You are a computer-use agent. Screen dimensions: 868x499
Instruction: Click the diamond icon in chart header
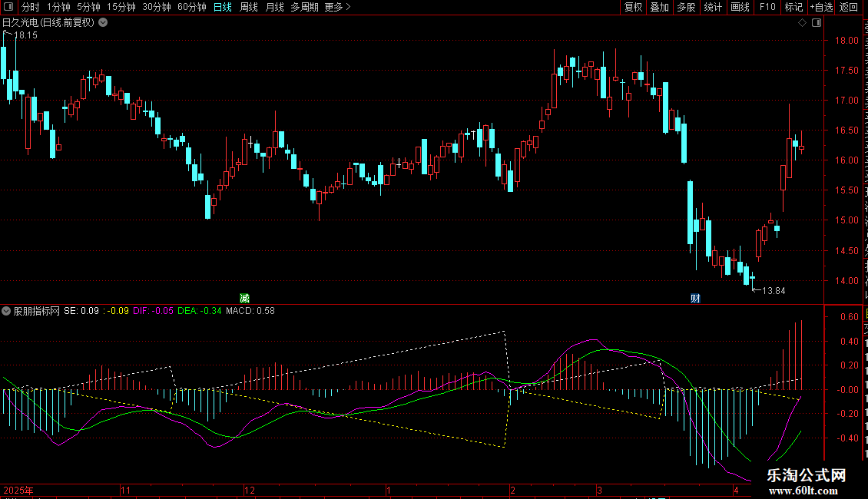(802, 23)
